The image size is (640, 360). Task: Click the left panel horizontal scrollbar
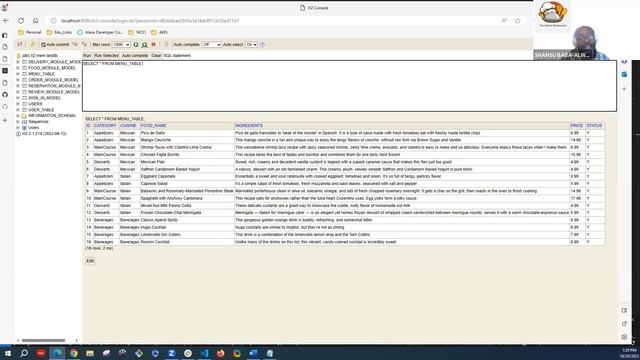coord(43,340)
